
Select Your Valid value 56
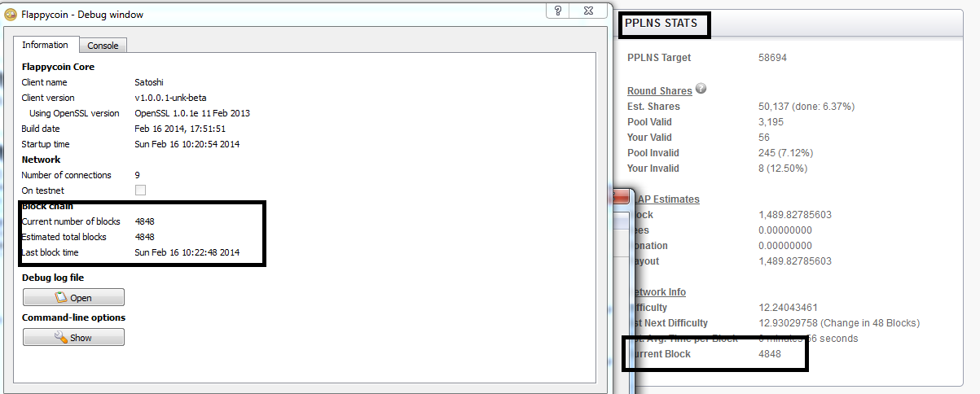764,138
